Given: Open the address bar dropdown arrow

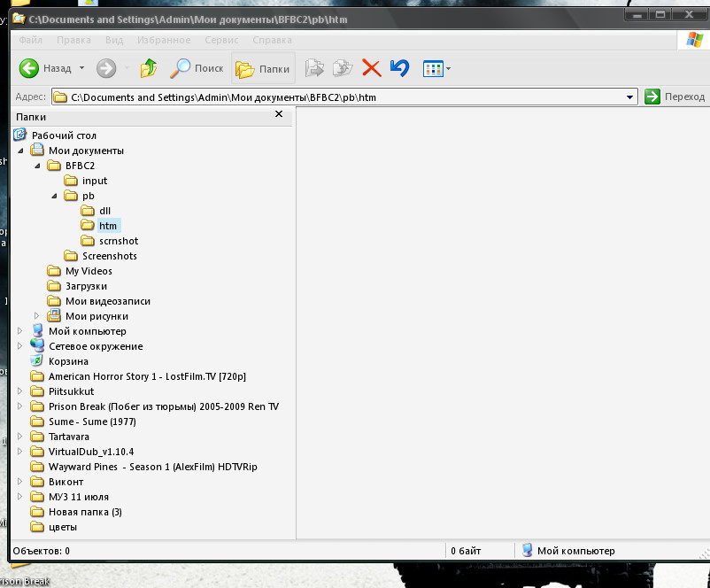Looking at the screenshot, I should point(629,97).
